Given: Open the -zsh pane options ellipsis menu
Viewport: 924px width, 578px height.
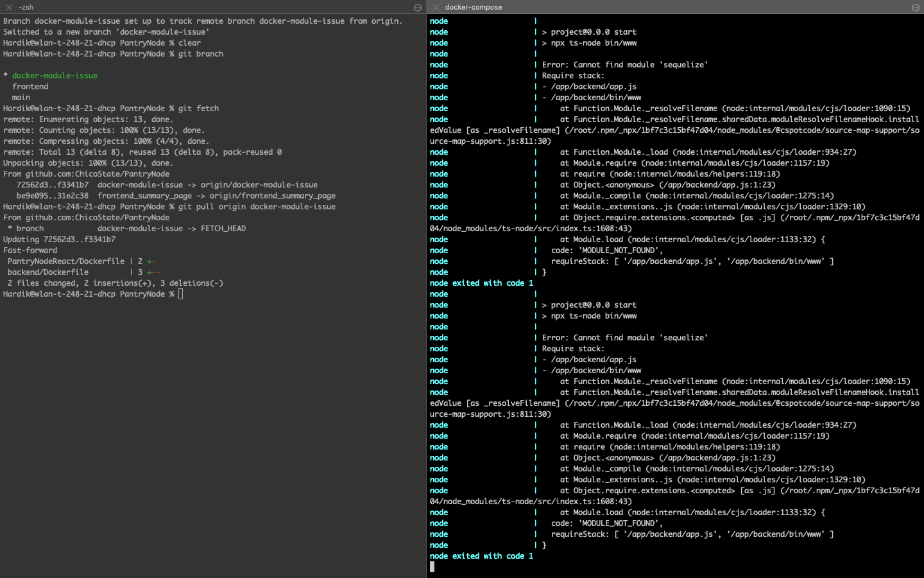Looking at the screenshot, I should 418,7.
